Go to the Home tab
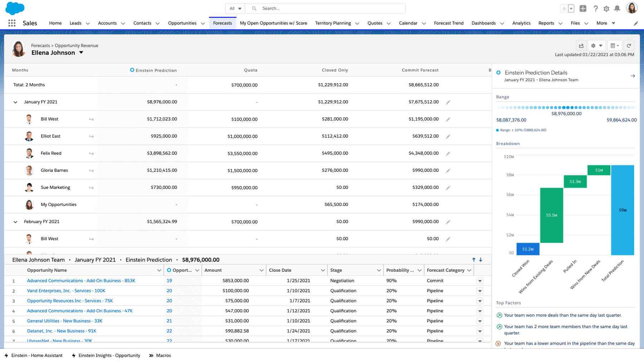This screenshot has width=644, height=362. coord(55,23)
